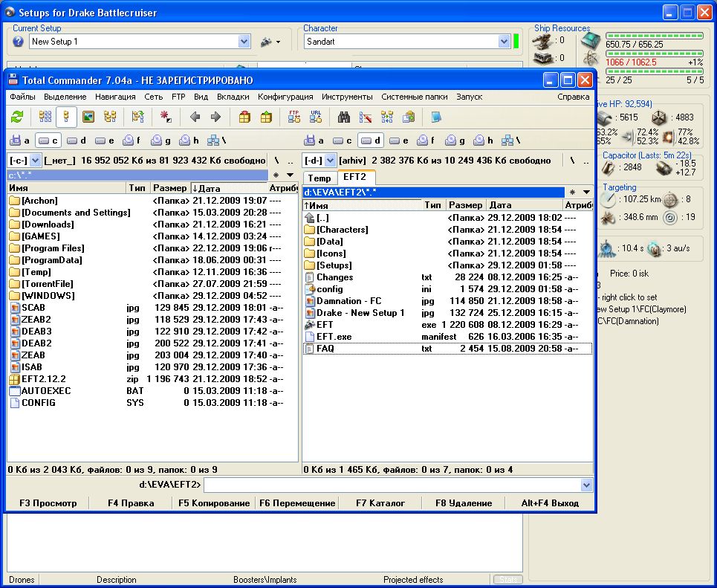Click the pack files archive icon

[244, 117]
